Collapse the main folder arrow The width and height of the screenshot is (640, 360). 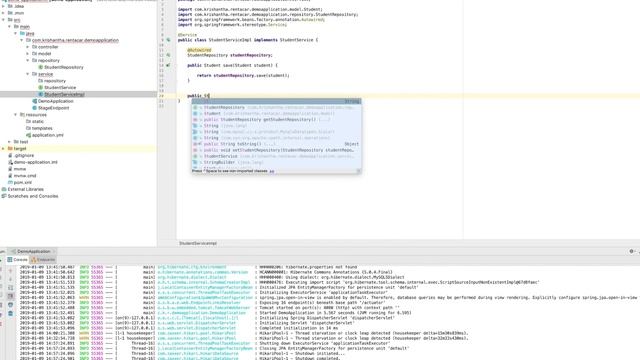[10, 27]
